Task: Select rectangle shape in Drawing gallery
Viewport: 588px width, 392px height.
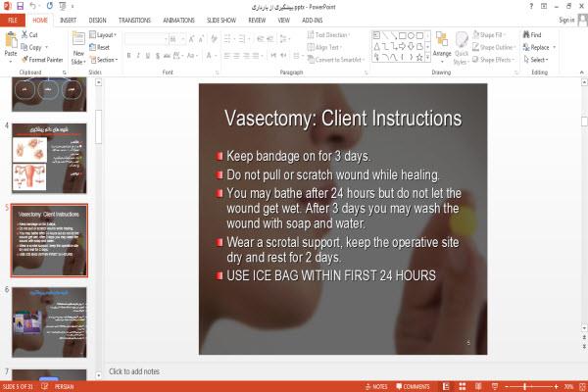Action: tap(403, 35)
